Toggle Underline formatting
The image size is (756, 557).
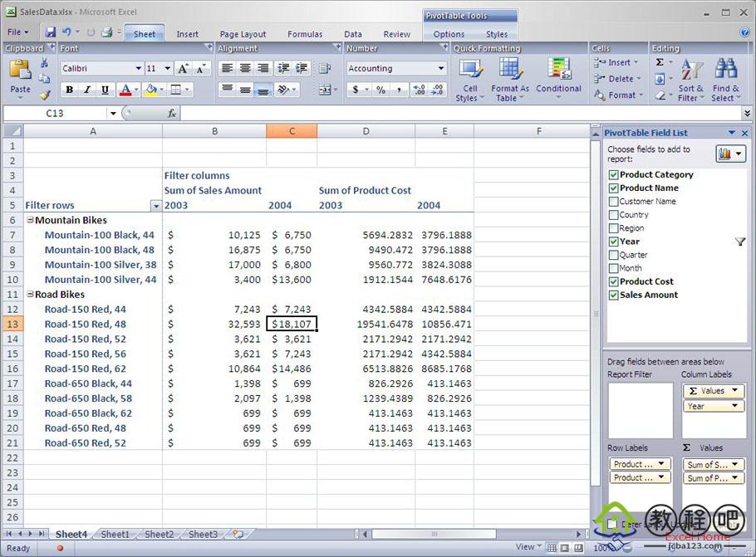(x=105, y=90)
